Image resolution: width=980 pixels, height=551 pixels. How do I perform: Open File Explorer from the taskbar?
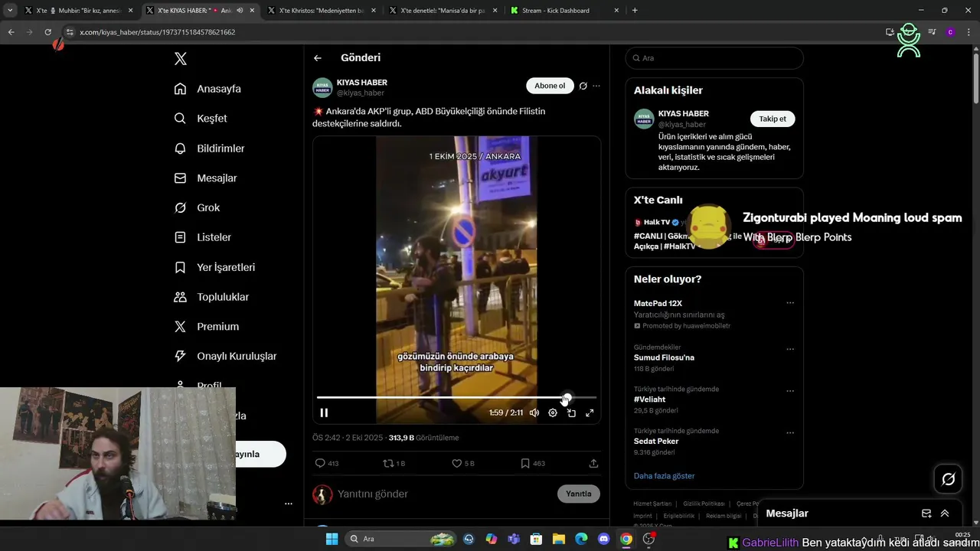pos(559,539)
